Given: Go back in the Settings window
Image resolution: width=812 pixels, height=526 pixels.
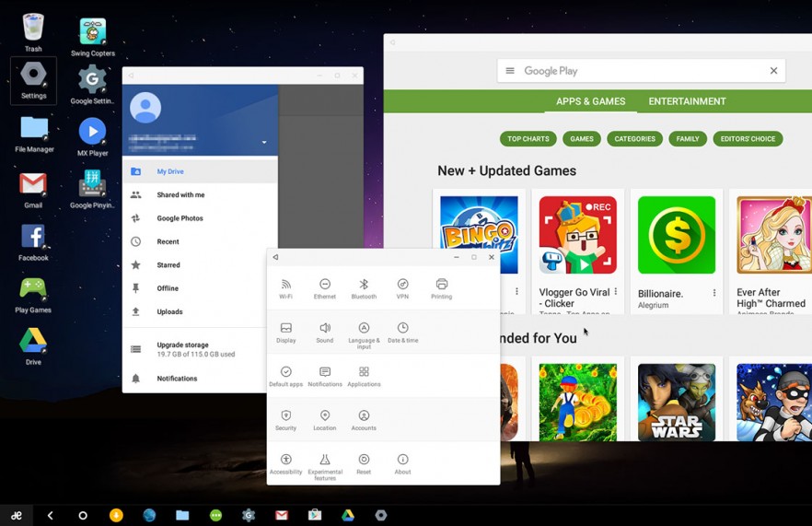Looking at the screenshot, I should tap(275, 257).
